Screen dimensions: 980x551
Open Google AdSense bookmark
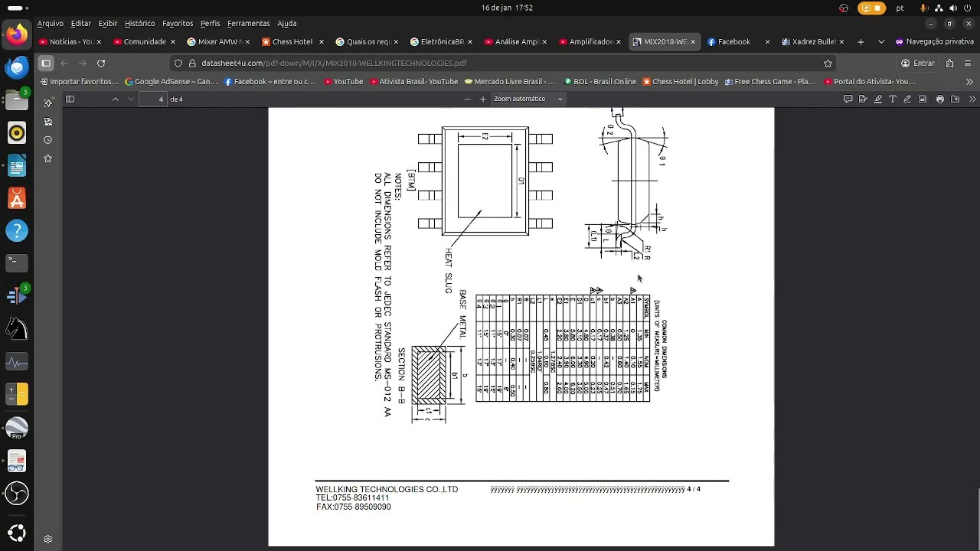(x=171, y=81)
